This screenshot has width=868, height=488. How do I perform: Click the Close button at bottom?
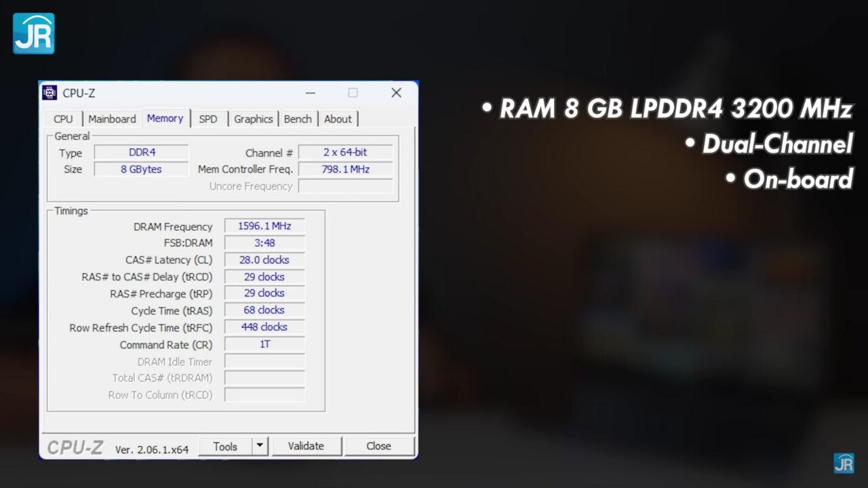(378, 446)
